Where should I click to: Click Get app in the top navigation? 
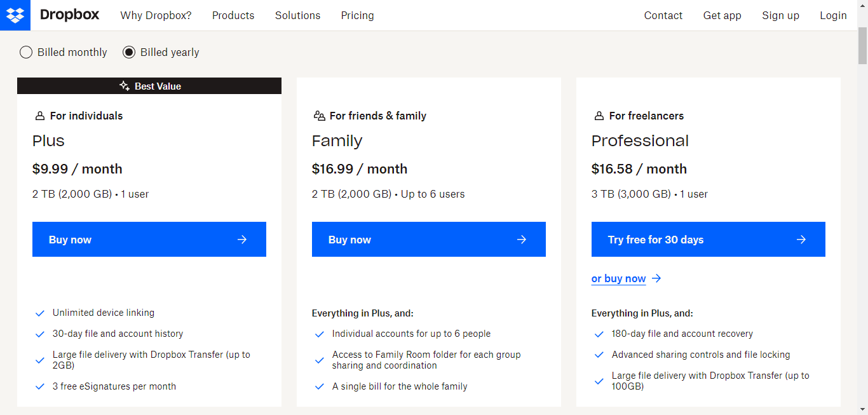[722, 15]
